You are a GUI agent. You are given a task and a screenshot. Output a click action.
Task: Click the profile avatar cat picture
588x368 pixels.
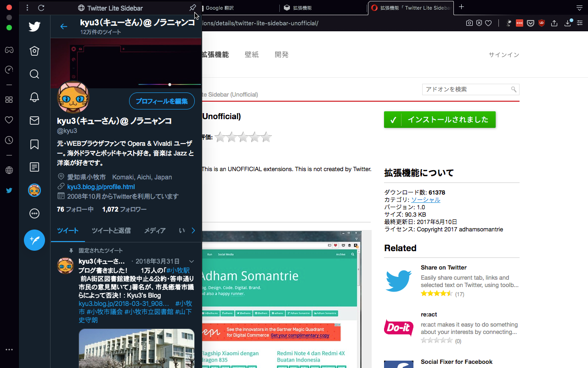click(73, 97)
